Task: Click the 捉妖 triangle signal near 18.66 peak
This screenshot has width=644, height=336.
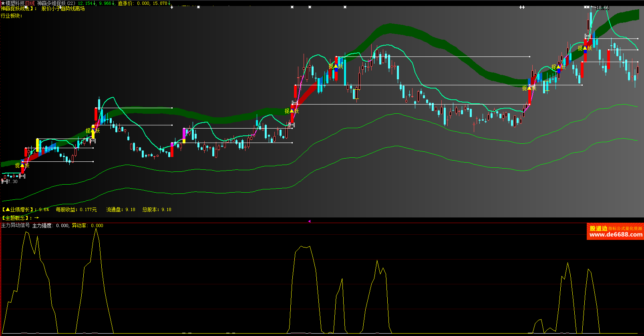Action: pyautogui.click(x=585, y=48)
